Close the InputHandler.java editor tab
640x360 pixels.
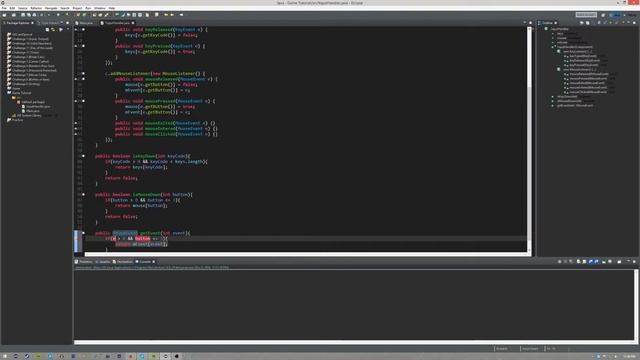[133, 23]
